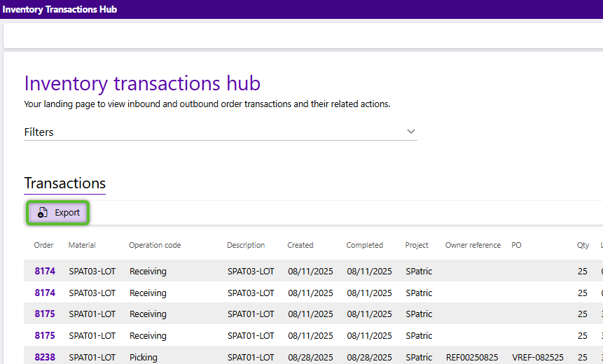The width and height of the screenshot is (603, 364).
Task: Open order 8174 in the first row
Action: click(45, 271)
